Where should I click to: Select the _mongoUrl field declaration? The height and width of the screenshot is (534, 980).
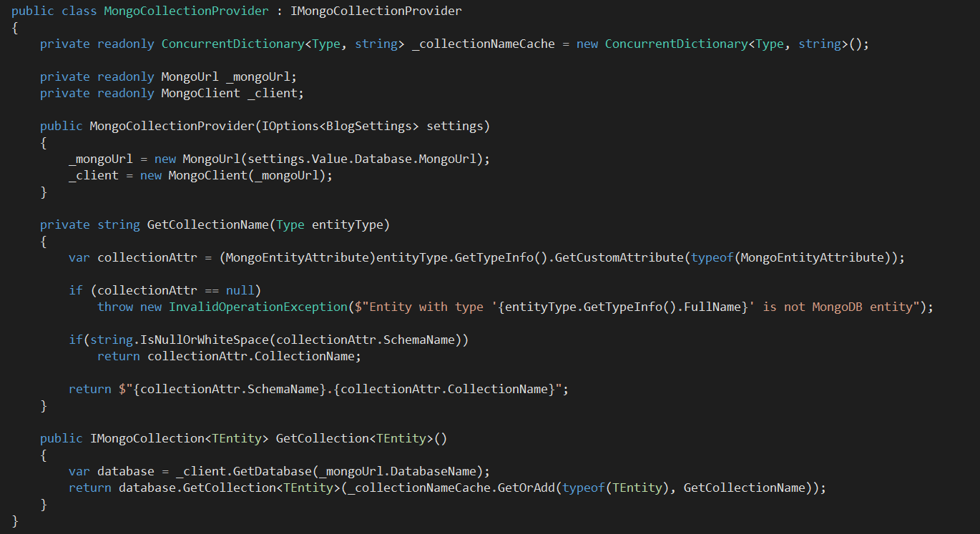click(x=168, y=76)
